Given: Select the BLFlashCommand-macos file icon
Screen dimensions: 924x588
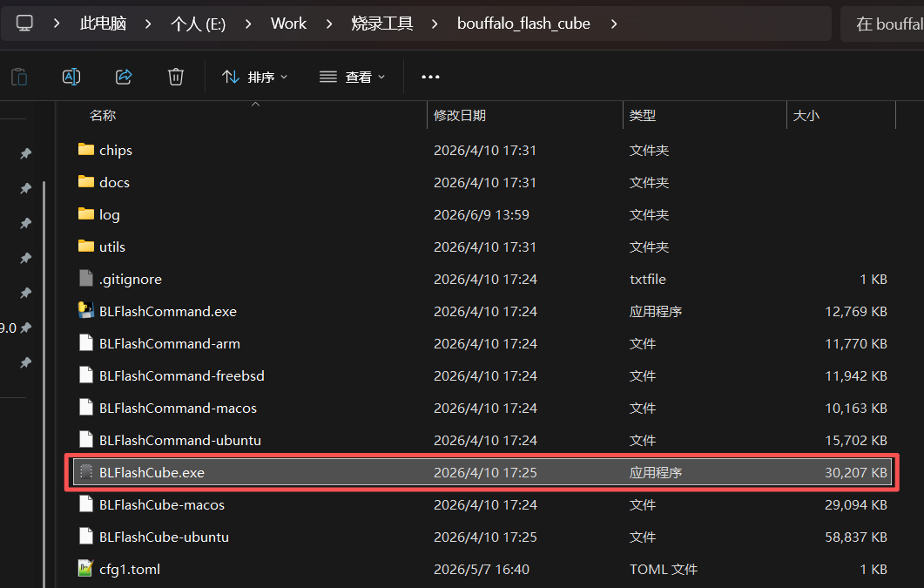Looking at the screenshot, I should click(x=86, y=407).
